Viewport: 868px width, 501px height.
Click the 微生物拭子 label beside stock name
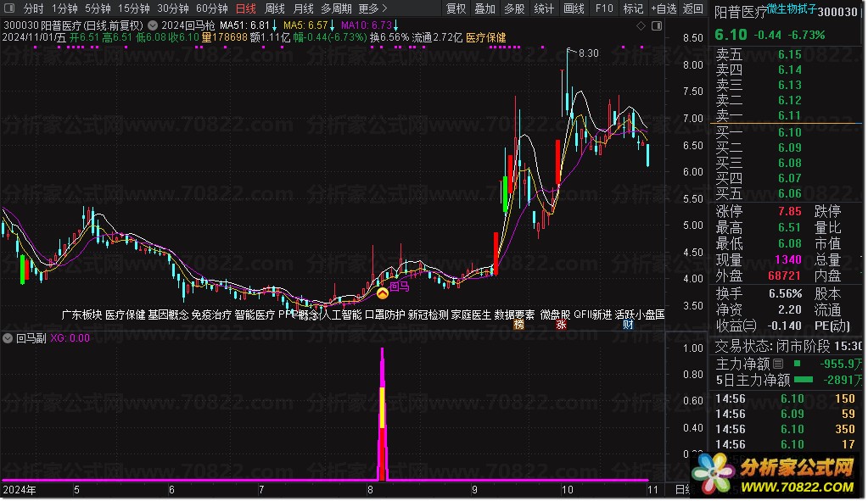point(792,8)
